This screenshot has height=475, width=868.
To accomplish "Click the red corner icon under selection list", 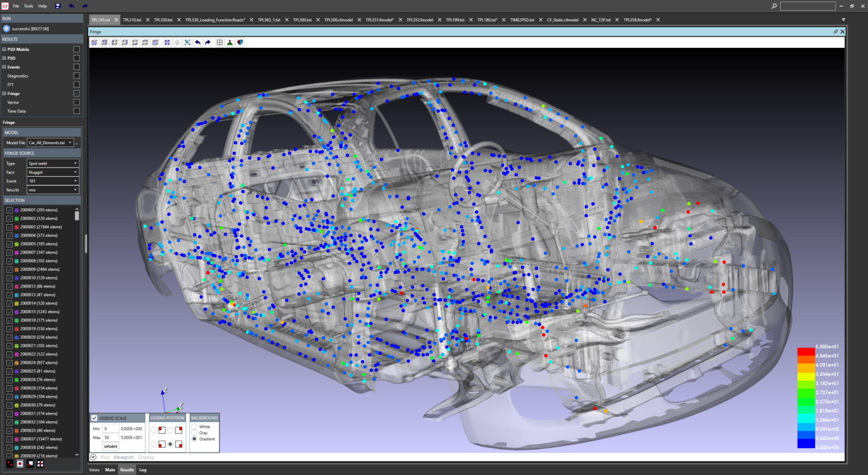I will click(x=9, y=464).
